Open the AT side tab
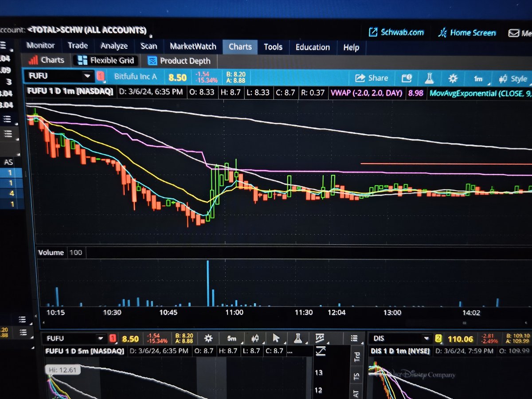This screenshot has width=532, height=399. pos(356,393)
